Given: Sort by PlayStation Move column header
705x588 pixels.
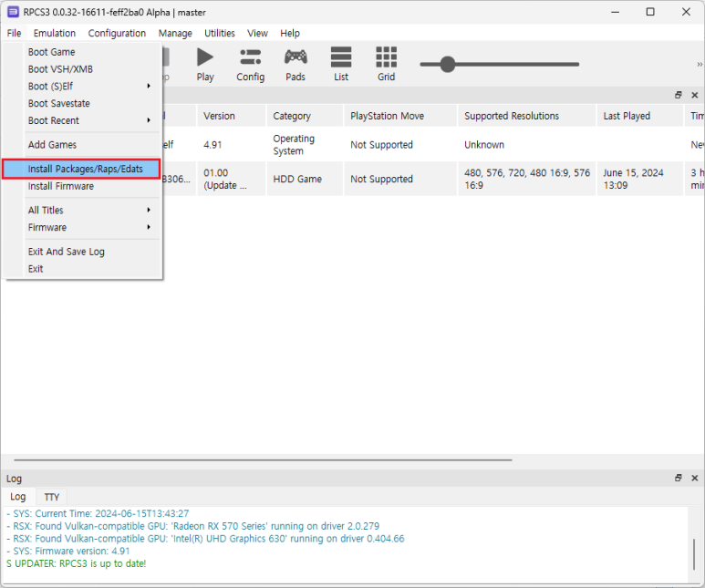Looking at the screenshot, I should [x=400, y=116].
